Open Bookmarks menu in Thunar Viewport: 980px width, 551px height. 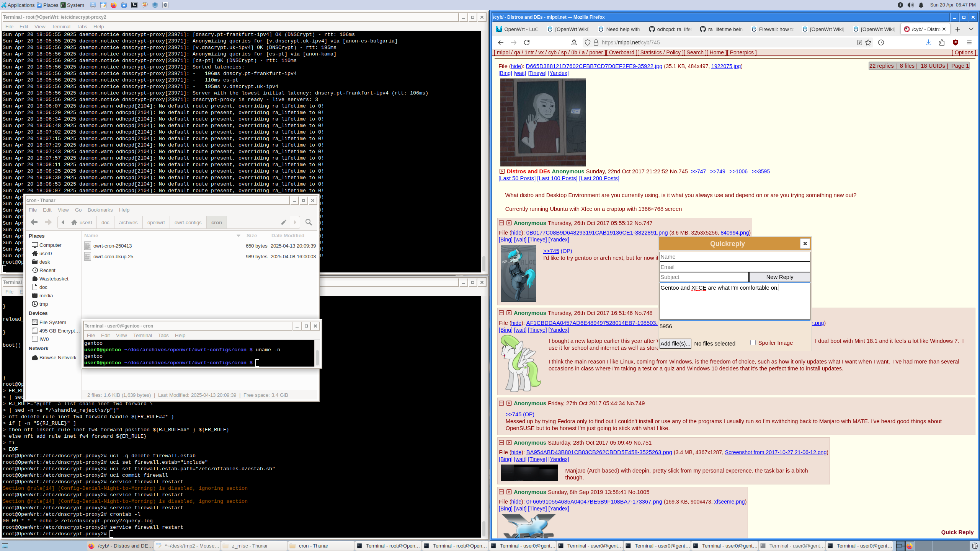[100, 210]
